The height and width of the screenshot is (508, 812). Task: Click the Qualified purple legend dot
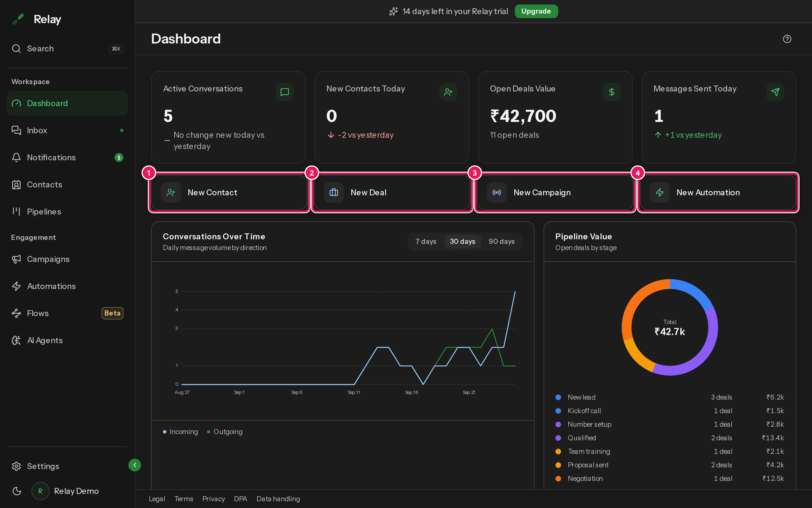tap(558, 438)
